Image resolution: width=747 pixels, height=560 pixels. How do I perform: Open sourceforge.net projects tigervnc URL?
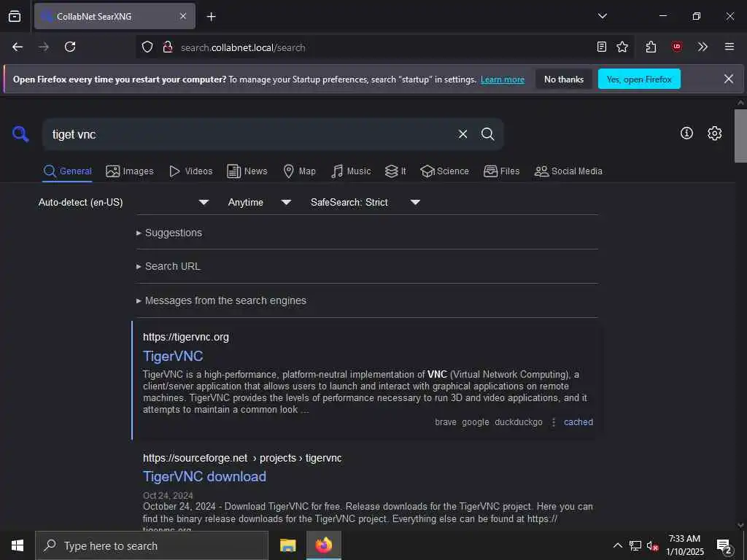coord(242,458)
